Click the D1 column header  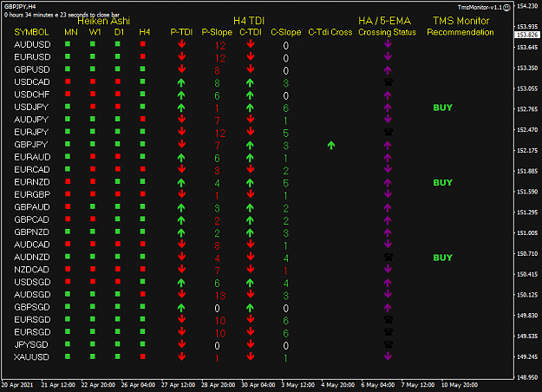tap(119, 32)
